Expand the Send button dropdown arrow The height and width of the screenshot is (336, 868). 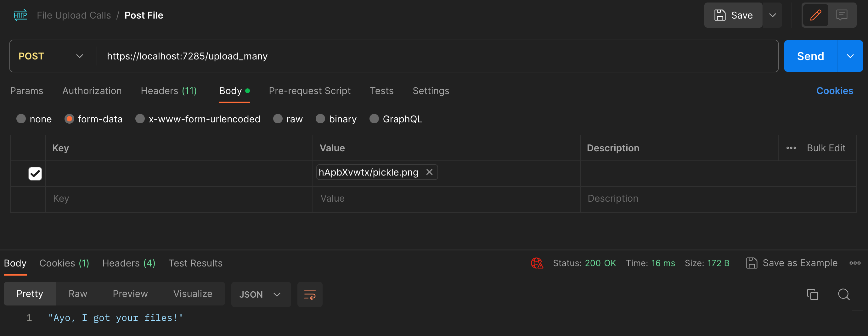[850, 56]
